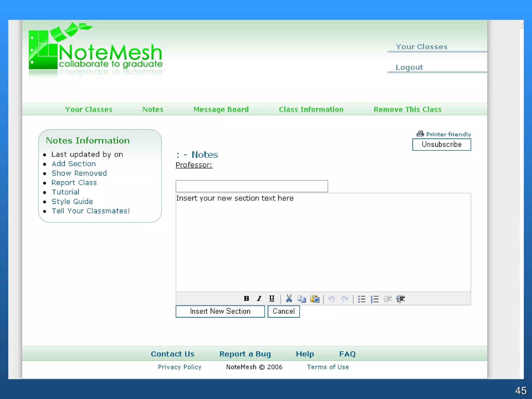Screen dimensions: 532x399
Task: Insert a bulleted list
Action: (362, 299)
